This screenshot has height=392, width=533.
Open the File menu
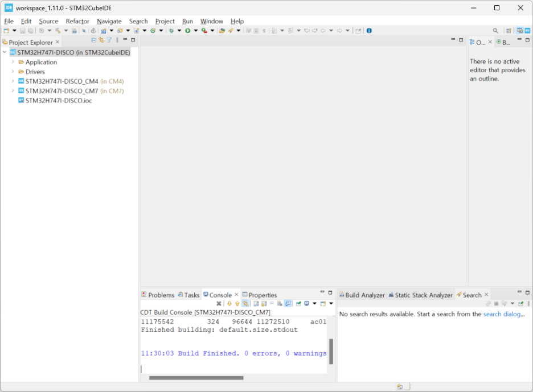point(9,21)
